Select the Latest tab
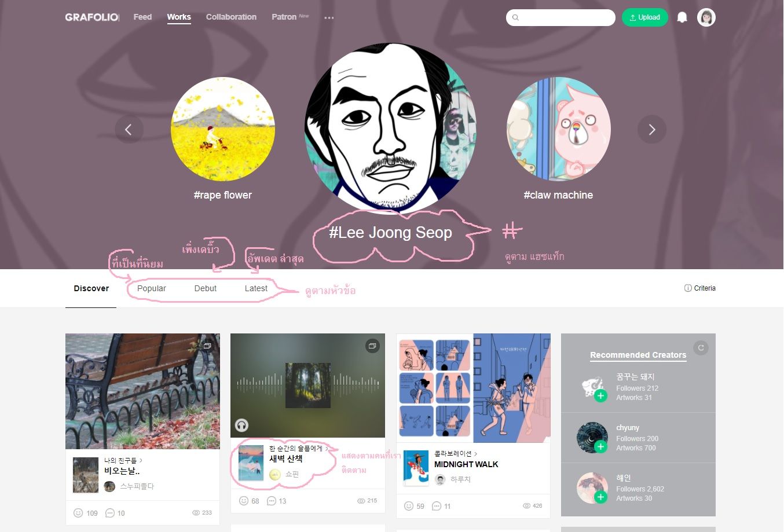The width and height of the screenshot is (784, 532). pos(256,288)
